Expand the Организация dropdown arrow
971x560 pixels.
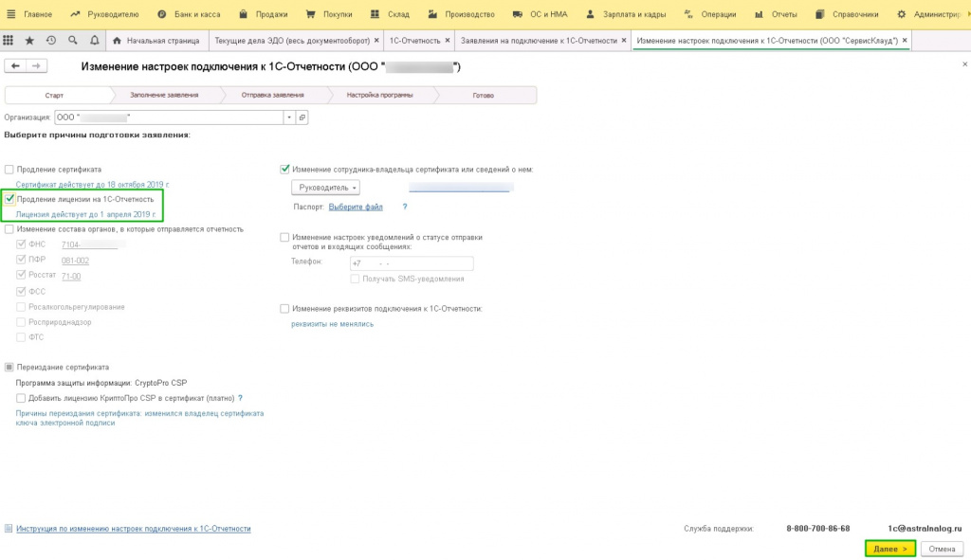pyautogui.click(x=289, y=117)
